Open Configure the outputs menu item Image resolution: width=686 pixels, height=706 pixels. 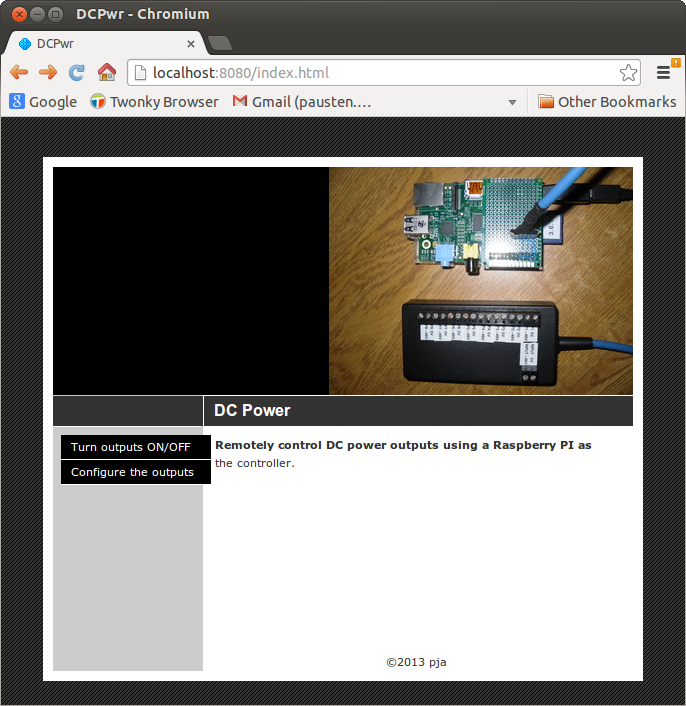click(x=135, y=472)
